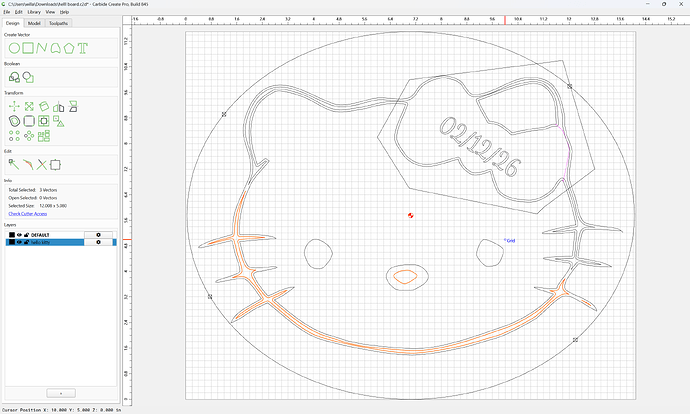Click the rounded-corner square transform icon
Screen dimensions: 690x414
coord(29,121)
